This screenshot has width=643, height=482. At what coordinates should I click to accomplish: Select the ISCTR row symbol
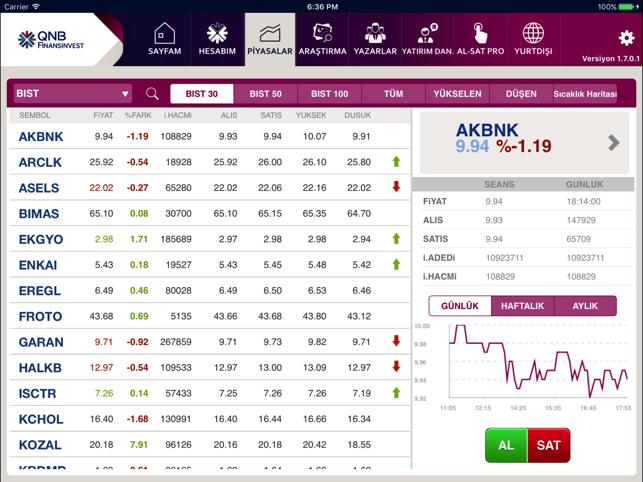click(x=37, y=393)
